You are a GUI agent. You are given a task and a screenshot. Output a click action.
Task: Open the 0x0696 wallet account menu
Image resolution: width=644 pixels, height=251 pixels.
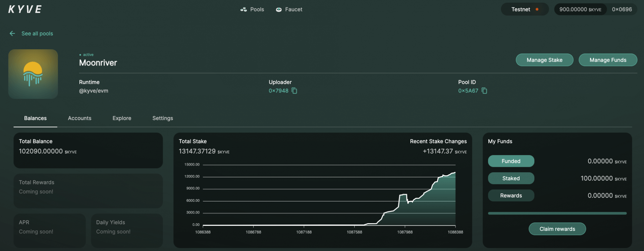pyautogui.click(x=622, y=9)
